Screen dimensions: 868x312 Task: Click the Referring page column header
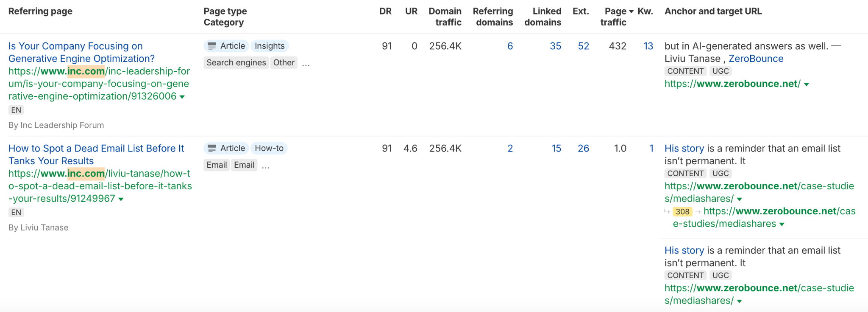[x=40, y=11]
